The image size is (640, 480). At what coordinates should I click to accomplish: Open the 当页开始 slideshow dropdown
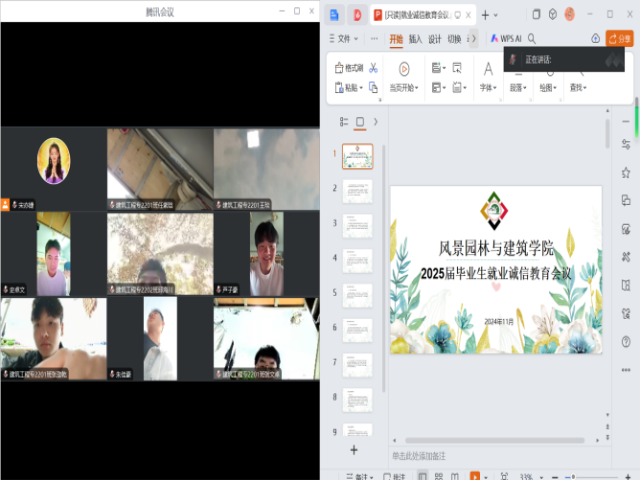[403, 88]
